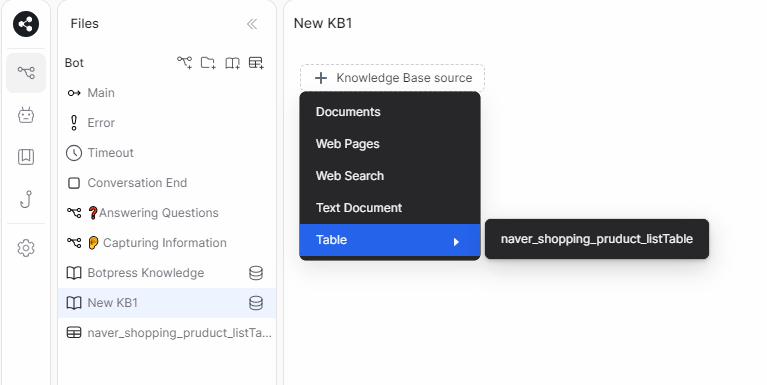
Task: Open the Timeout flow
Action: pos(167,153)
